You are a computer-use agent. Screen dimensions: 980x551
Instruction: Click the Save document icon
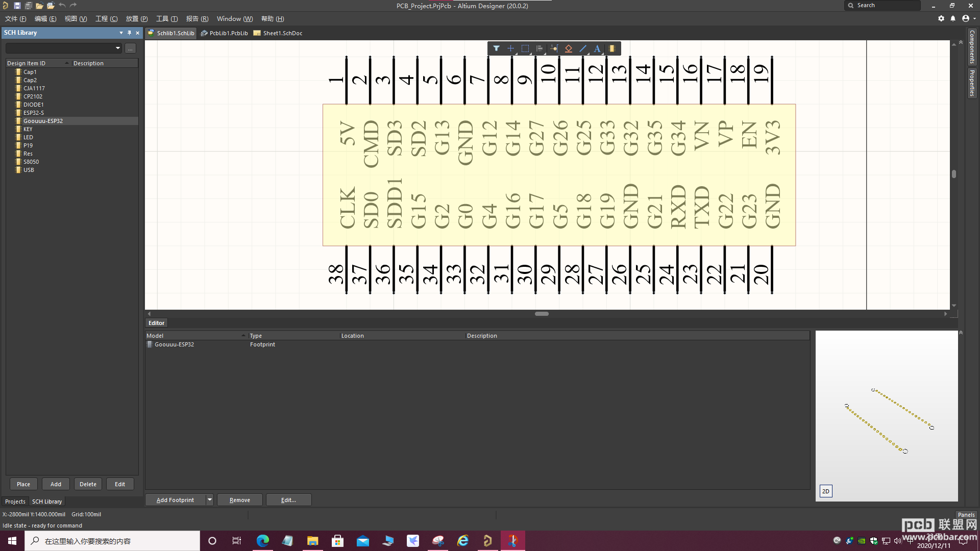click(x=17, y=6)
